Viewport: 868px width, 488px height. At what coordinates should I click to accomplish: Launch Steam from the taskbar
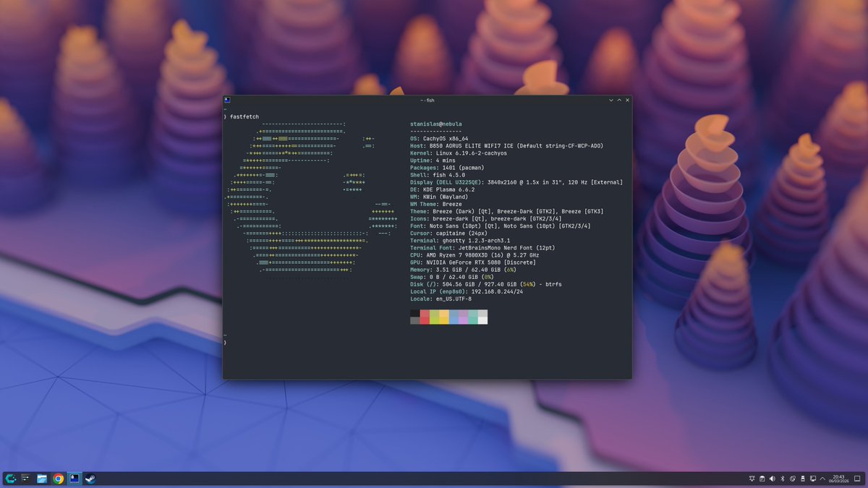(90, 479)
